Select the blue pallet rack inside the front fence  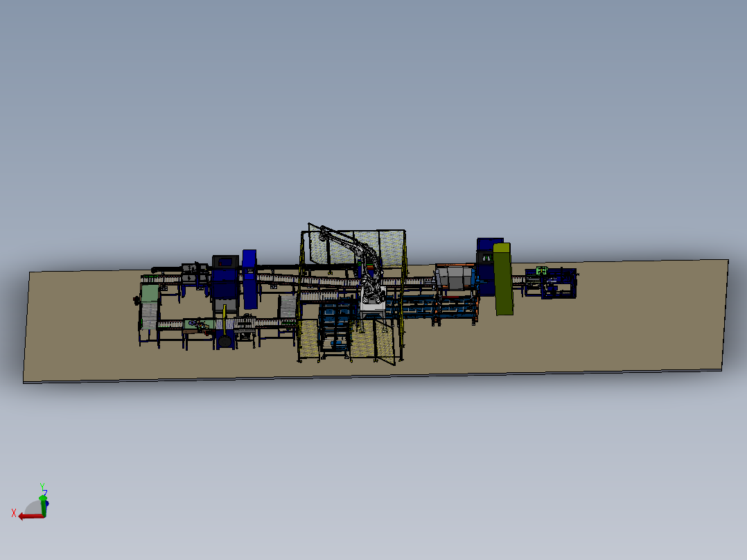tap(336, 329)
